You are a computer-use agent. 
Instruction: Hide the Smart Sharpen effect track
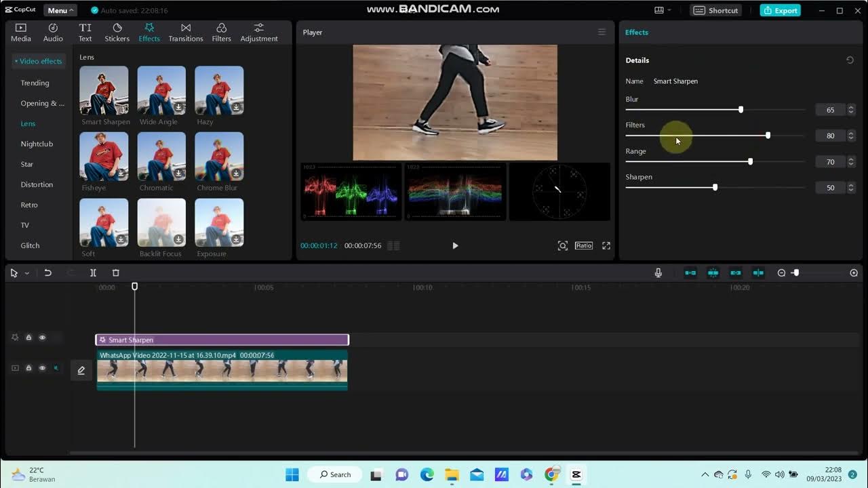pyautogui.click(x=42, y=338)
